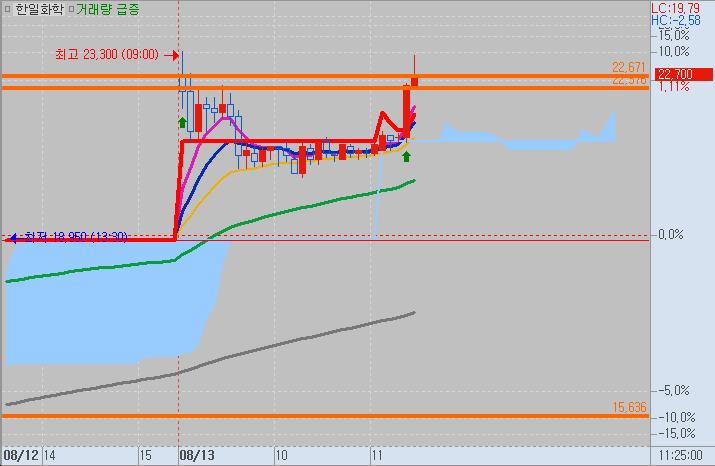Click the HC:-2.58 readout

click(x=676, y=20)
